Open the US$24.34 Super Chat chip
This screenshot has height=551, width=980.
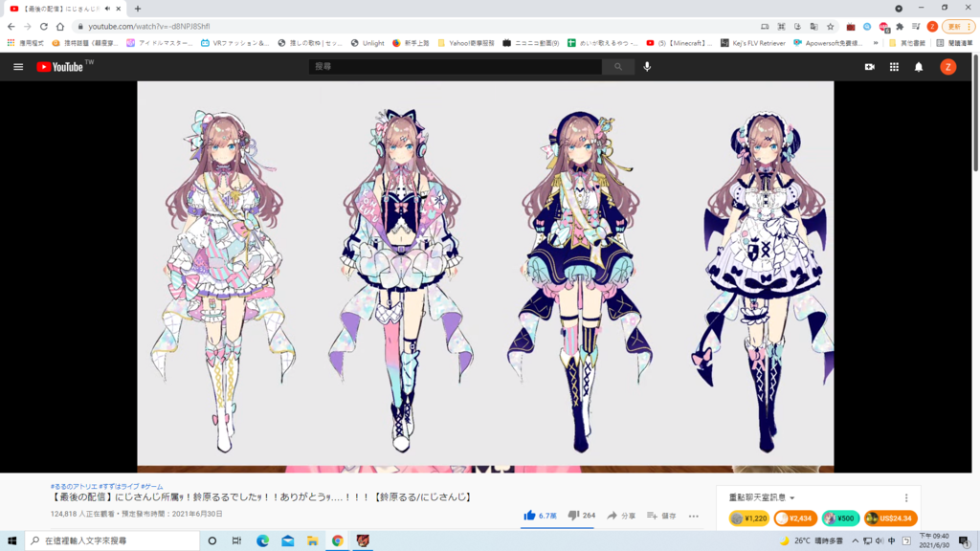click(891, 518)
